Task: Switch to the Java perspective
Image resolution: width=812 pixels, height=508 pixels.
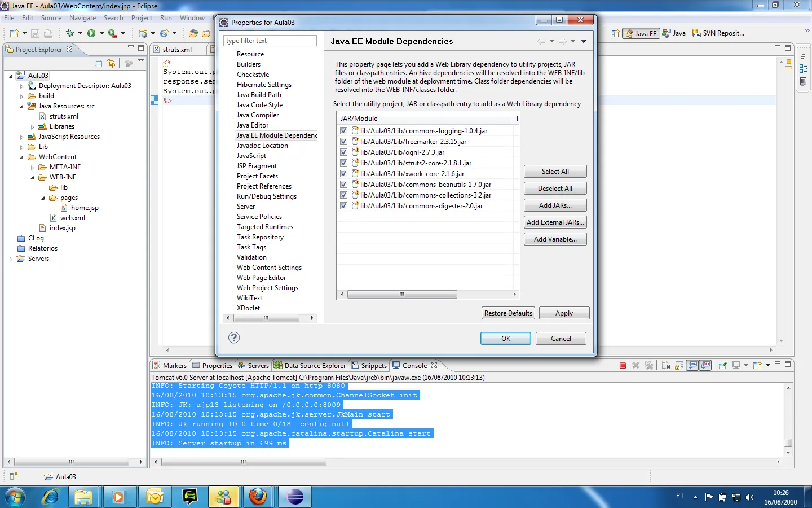Action: 674,33
